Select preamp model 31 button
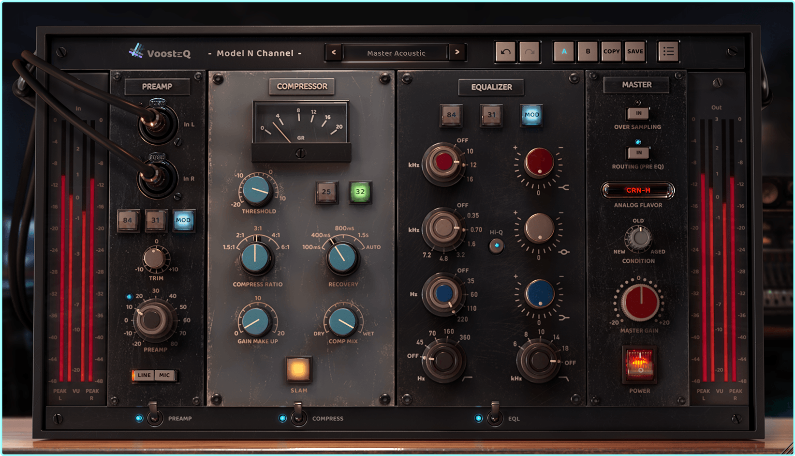Image resolution: width=795 pixels, height=456 pixels. (x=155, y=220)
